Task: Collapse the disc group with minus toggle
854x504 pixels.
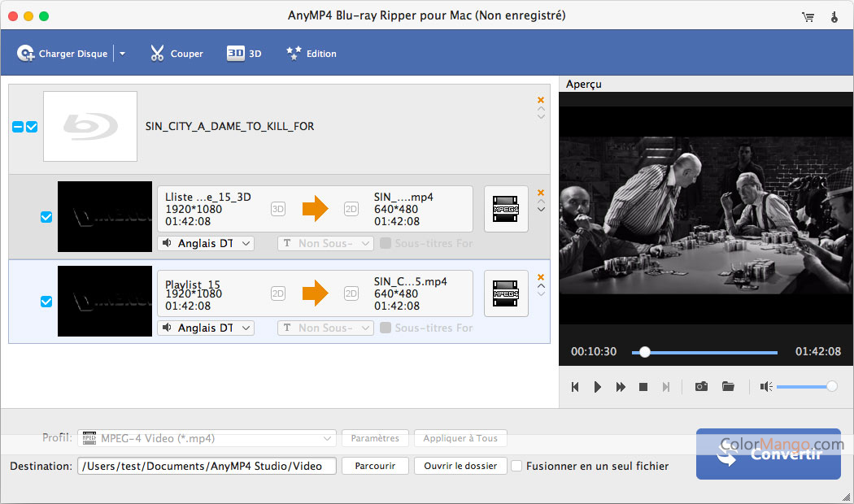Action: pos(17,127)
